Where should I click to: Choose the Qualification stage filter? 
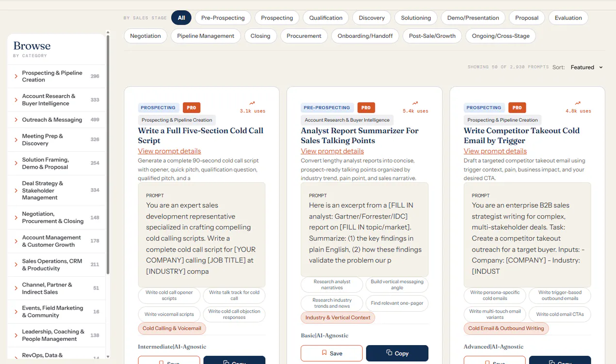coord(326,18)
